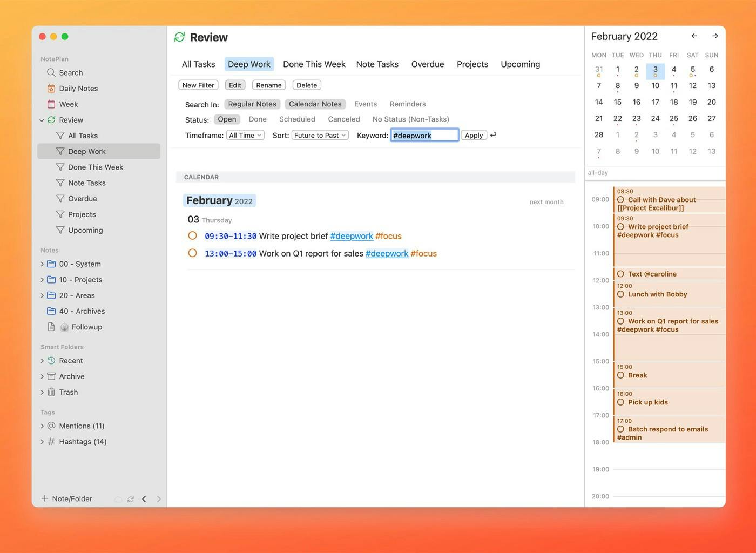Click the return arrow icon beside Apply
756x553 pixels.
493,135
